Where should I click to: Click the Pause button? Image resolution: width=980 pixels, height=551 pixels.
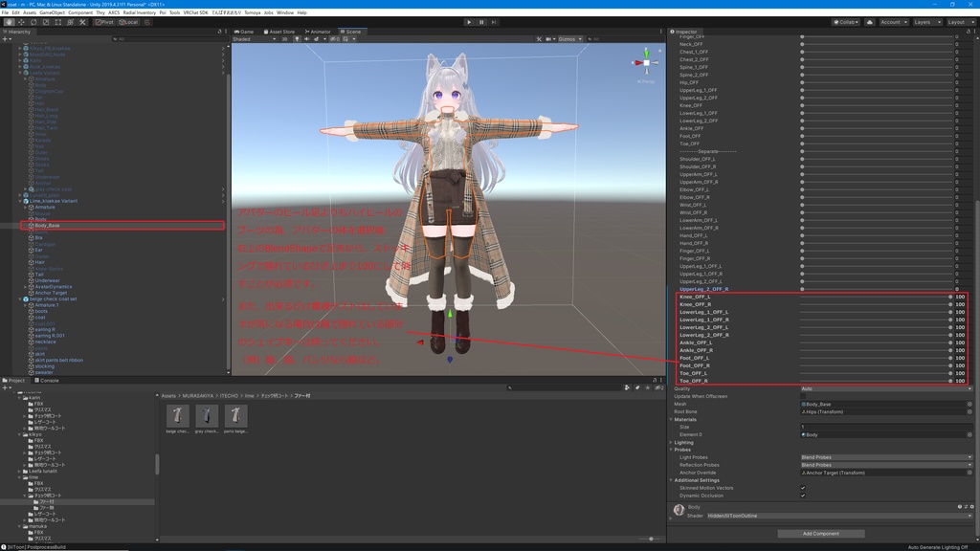[x=481, y=22]
